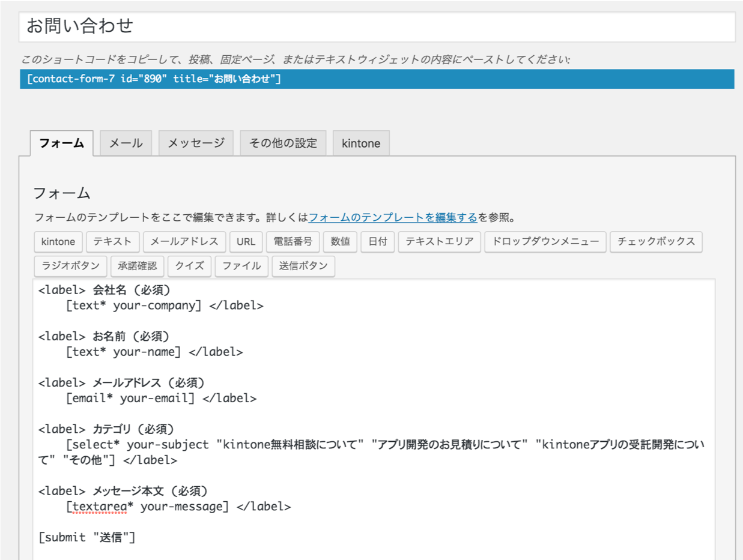This screenshot has height=560, width=743.
Task: Insert a テキストエリア form tag
Action: [439, 242]
